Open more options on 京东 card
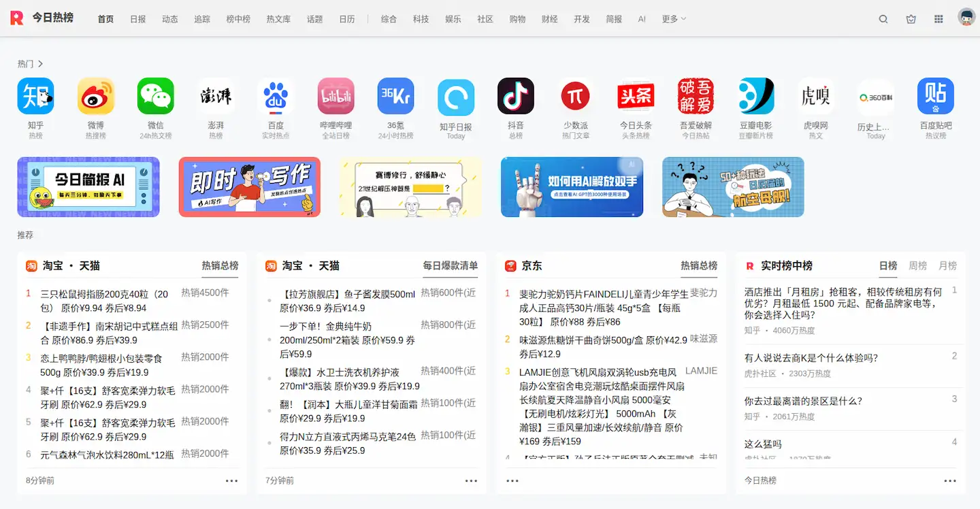 pyautogui.click(x=512, y=480)
